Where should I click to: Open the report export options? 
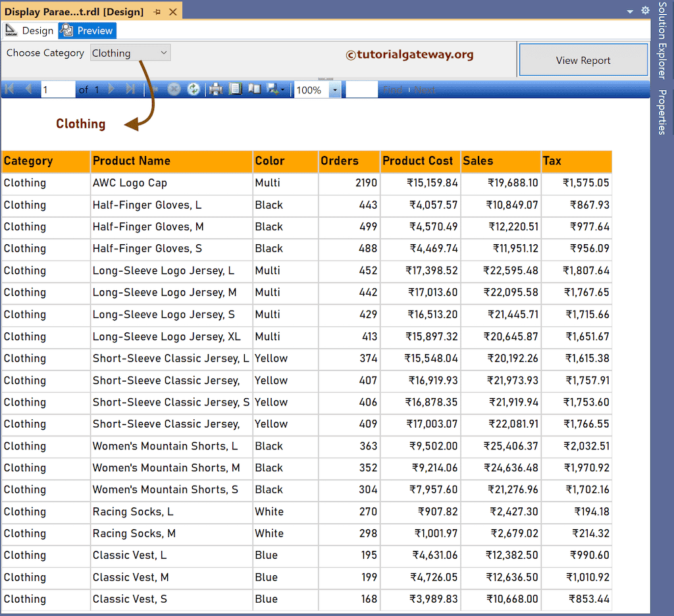tap(274, 90)
